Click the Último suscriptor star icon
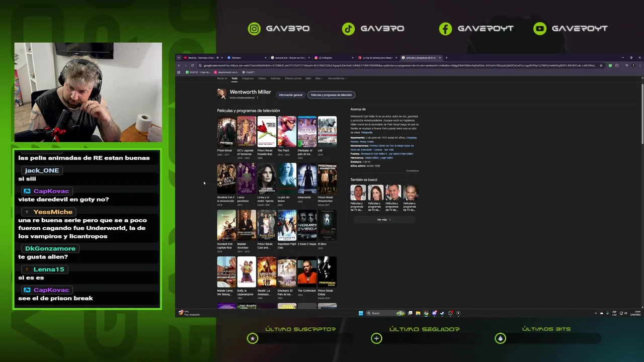Viewport: 644px width, 362px height. point(253,338)
